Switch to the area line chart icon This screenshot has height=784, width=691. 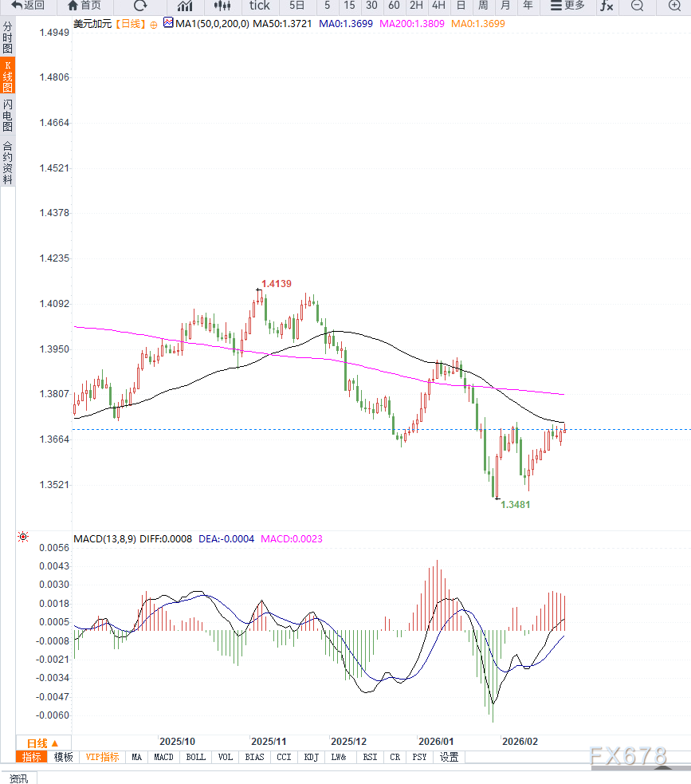[x=184, y=6]
